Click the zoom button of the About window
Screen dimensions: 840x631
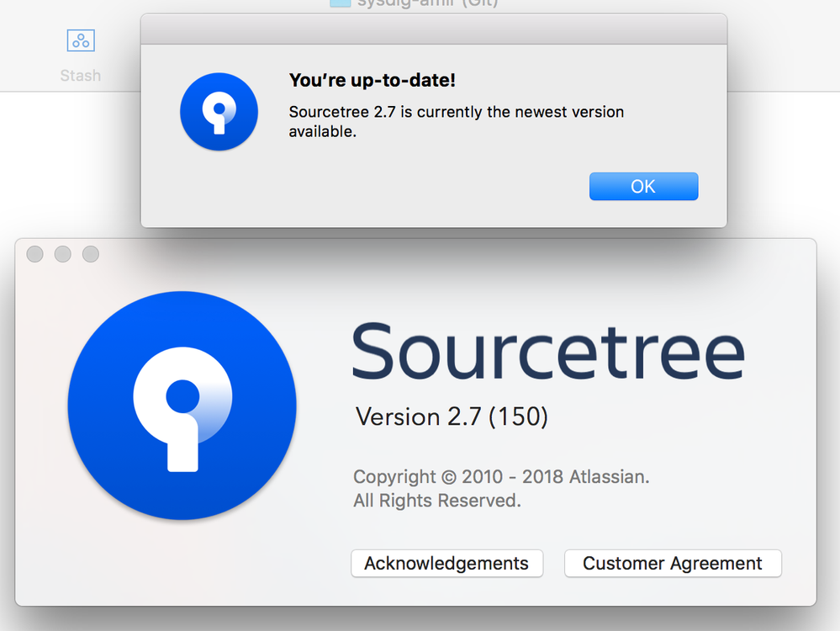[91, 254]
